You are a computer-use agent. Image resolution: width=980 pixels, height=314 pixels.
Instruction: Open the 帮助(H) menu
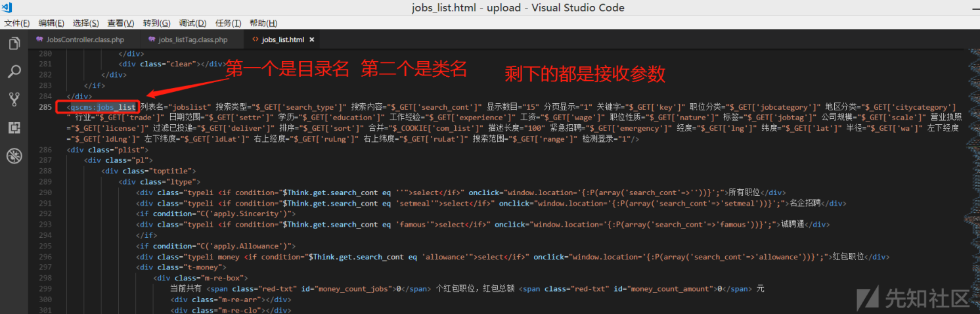click(x=263, y=23)
